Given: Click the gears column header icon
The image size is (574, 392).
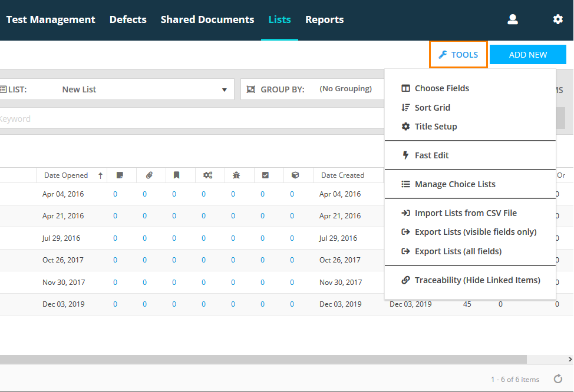Looking at the screenshot, I should pyautogui.click(x=207, y=175).
